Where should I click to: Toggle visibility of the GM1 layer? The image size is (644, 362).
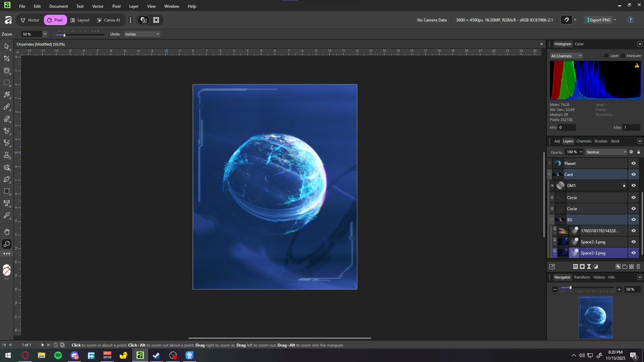click(634, 186)
